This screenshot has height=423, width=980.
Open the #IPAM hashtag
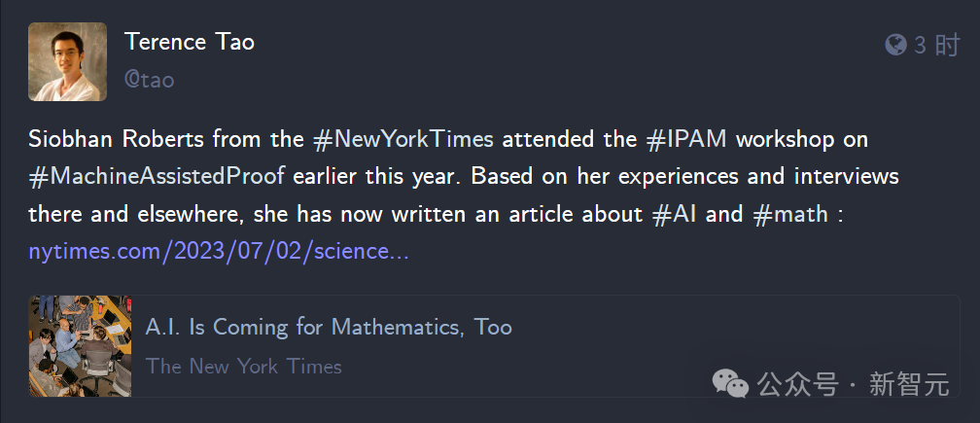(x=686, y=139)
